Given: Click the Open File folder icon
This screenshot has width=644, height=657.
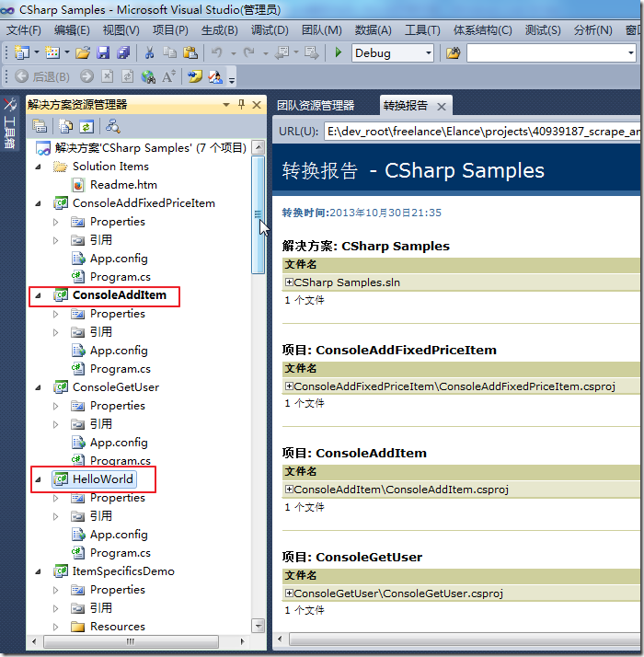Looking at the screenshot, I should [x=83, y=52].
